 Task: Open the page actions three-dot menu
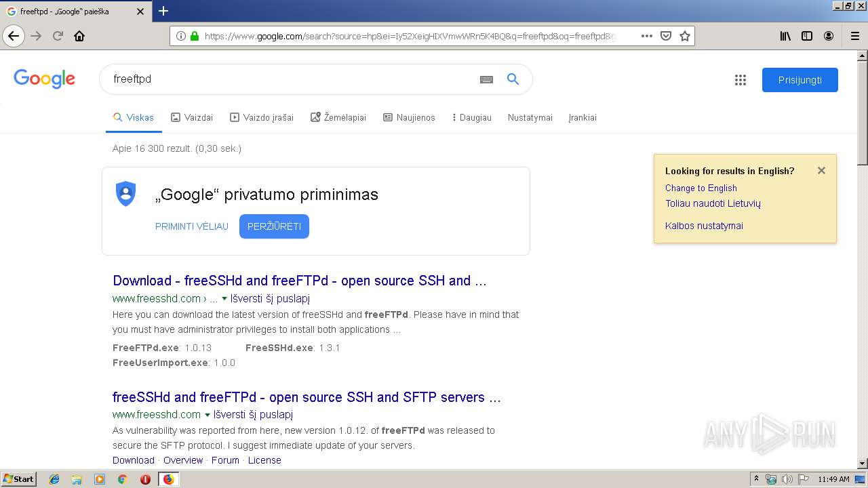click(x=646, y=36)
